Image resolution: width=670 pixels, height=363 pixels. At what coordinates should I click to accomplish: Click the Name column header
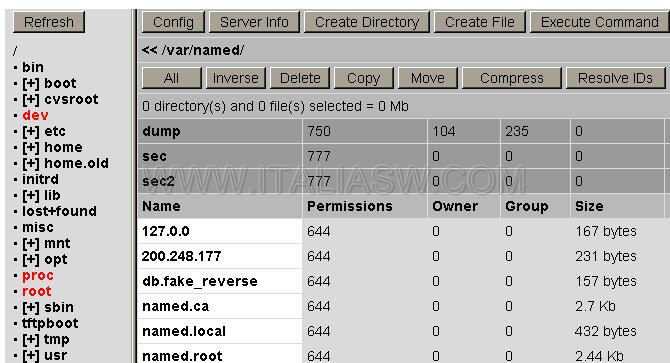pos(162,206)
